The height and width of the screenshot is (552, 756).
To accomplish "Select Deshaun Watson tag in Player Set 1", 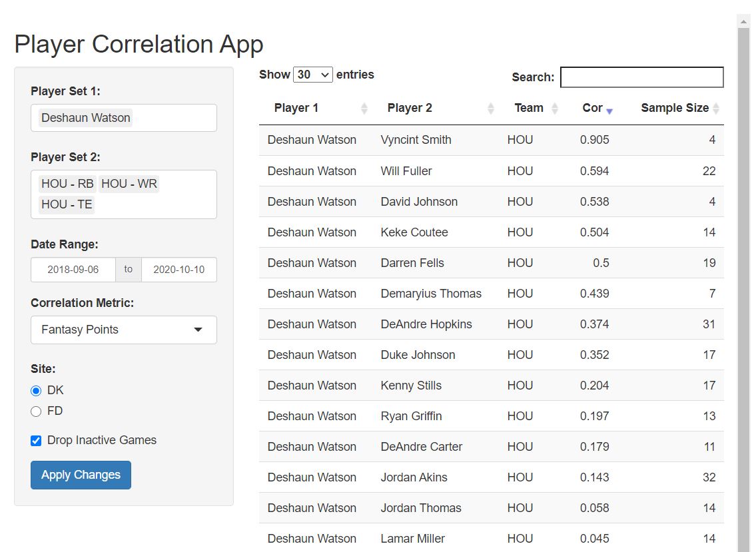I will coord(86,118).
